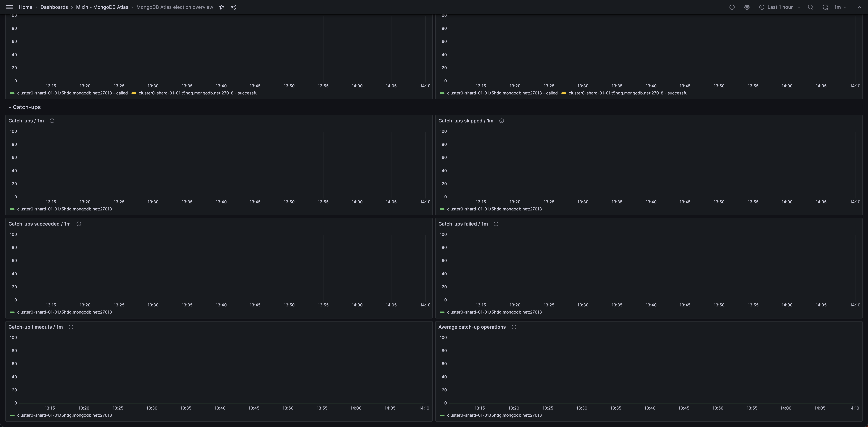This screenshot has height=427, width=868.
Task: Toggle the 'called' series in the left legend
Action: pyautogui.click(x=72, y=93)
